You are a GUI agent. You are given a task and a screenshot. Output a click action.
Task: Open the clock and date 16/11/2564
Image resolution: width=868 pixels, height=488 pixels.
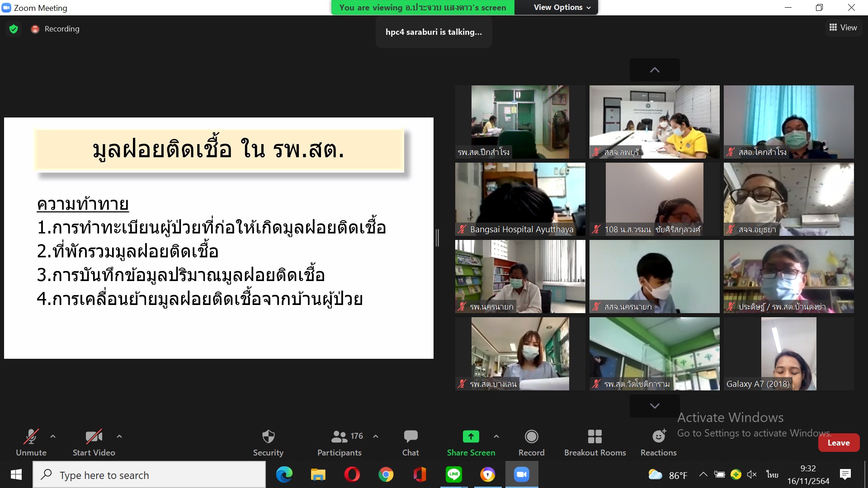[x=808, y=474]
